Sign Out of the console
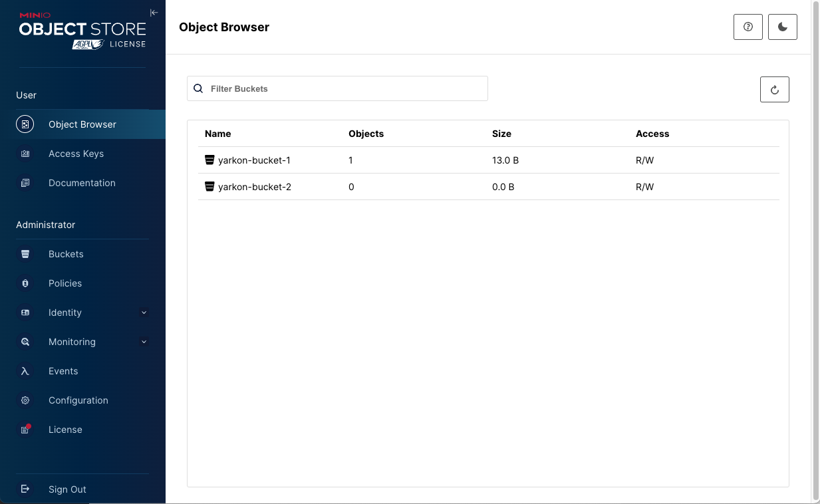This screenshot has height=504, width=820. tap(67, 489)
